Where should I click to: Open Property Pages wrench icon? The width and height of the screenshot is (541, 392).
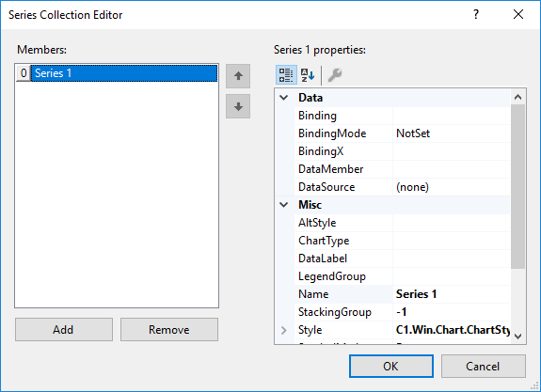pyautogui.click(x=335, y=75)
